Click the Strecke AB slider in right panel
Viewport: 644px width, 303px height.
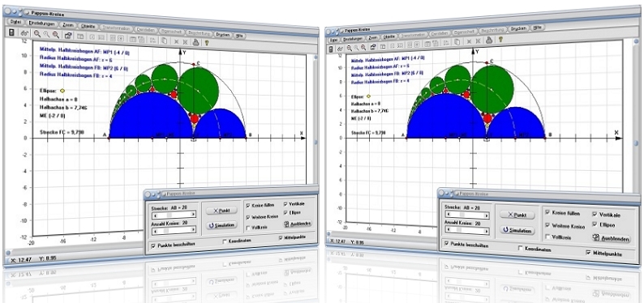click(468, 215)
